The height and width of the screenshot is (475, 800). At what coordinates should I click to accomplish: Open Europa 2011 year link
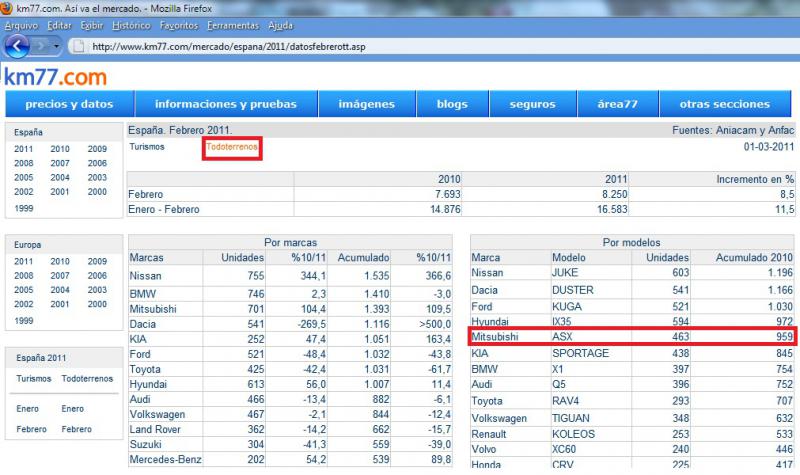[x=23, y=261]
